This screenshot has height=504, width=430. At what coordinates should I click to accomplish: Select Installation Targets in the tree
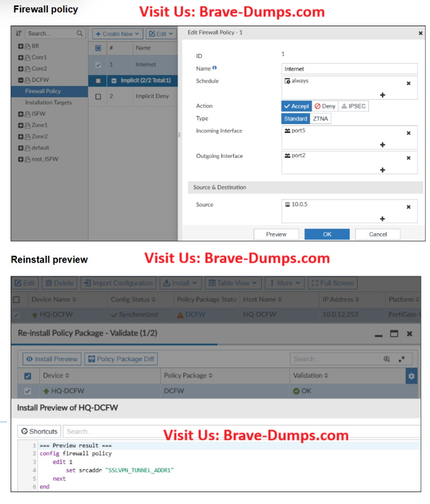pyautogui.click(x=48, y=102)
